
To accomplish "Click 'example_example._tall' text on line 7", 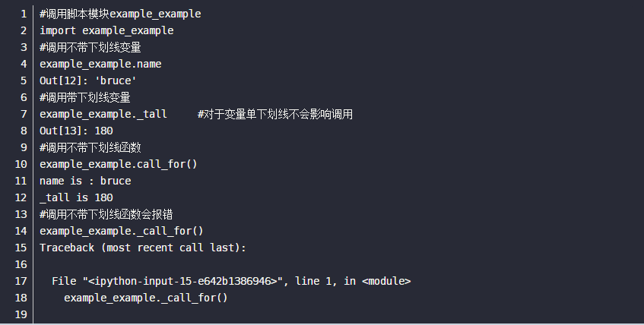I will 103,114.
